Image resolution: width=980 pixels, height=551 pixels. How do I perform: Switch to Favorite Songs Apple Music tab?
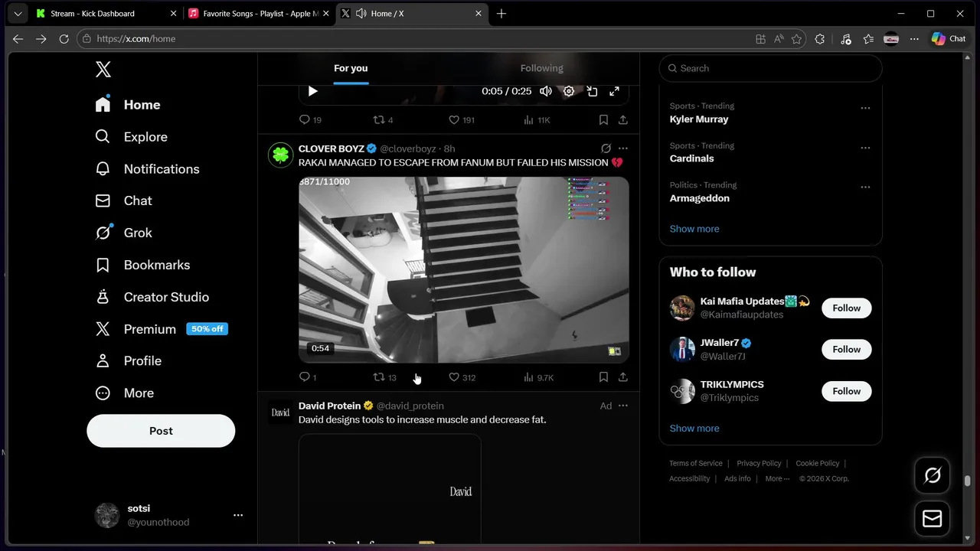pyautogui.click(x=258, y=14)
